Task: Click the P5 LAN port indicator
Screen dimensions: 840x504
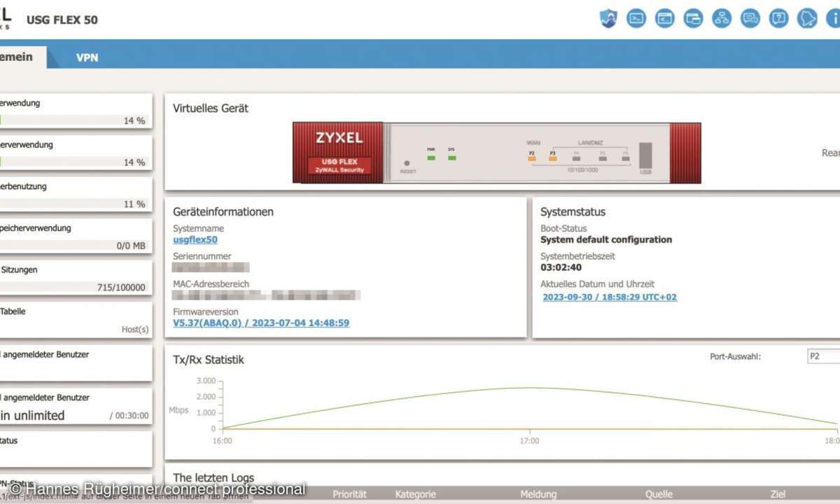Action: pos(601,159)
